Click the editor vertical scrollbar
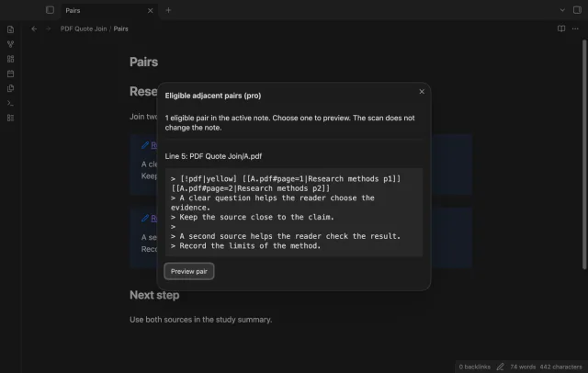Screen dimensions: 588x373 pyautogui.click(x=584, y=154)
